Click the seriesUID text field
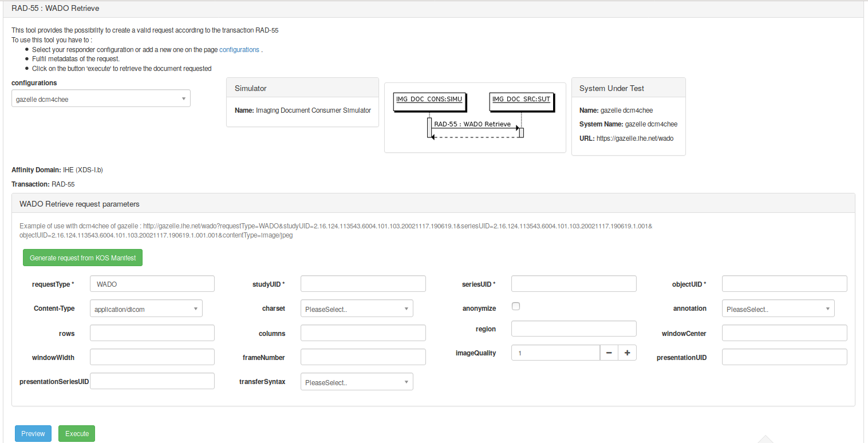The width and height of the screenshot is (868, 443). pyautogui.click(x=574, y=284)
